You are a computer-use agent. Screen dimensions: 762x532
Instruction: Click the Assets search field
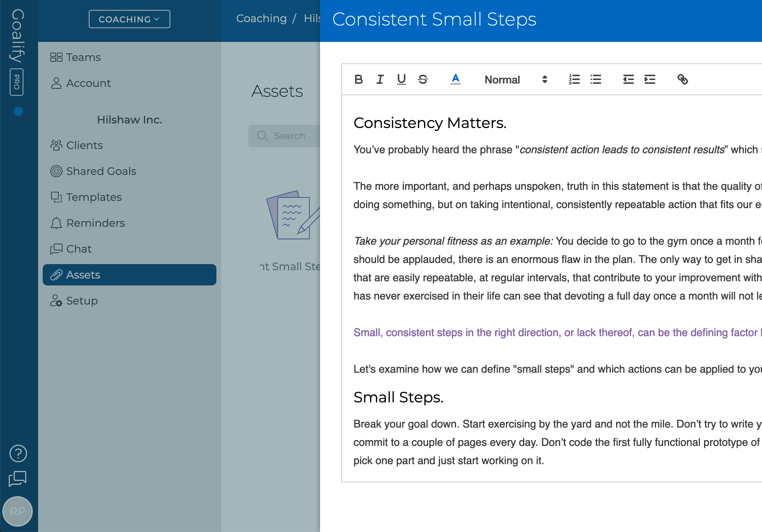(x=290, y=136)
